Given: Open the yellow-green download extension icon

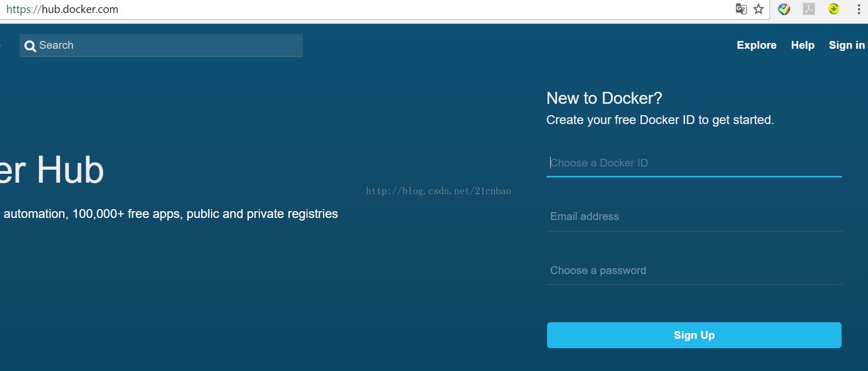Looking at the screenshot, I should coord(834,9).
